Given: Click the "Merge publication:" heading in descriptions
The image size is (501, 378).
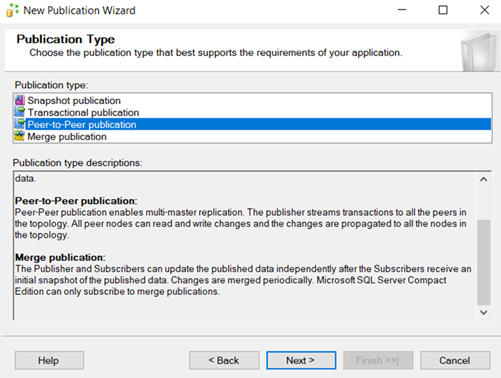Looking at the screenshot, I should point(60,257).
